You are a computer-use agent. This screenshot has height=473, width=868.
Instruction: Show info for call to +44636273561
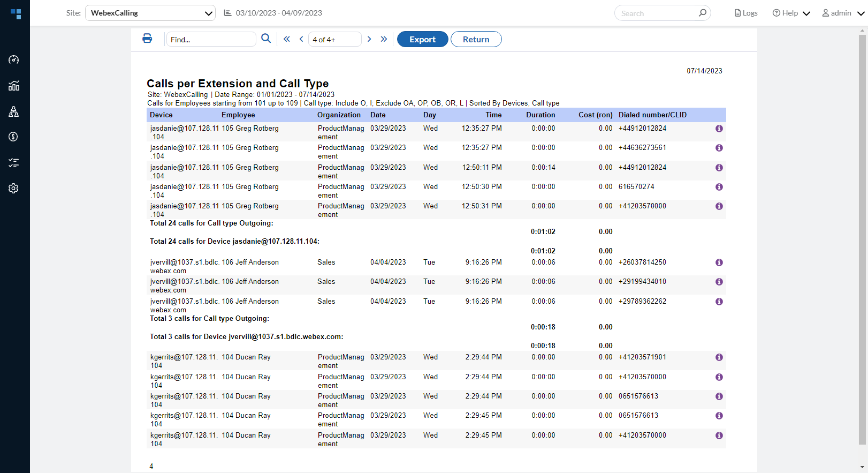(x=719, y=148)
